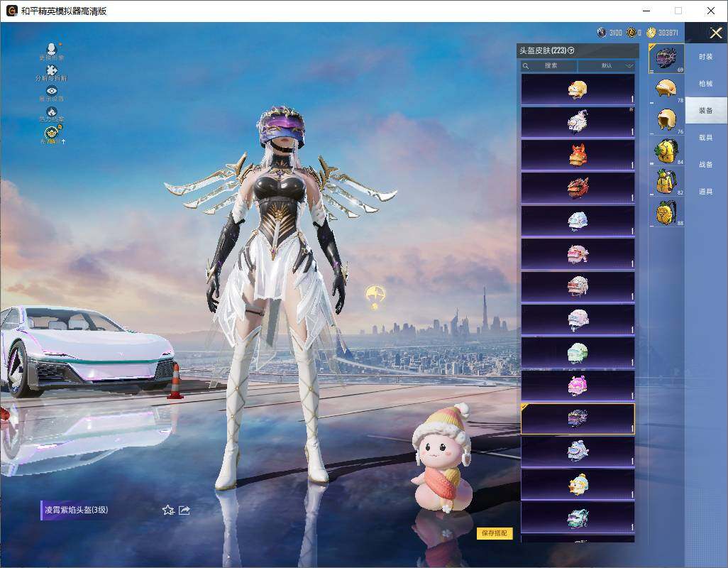This screenshot has height=568, width=728.
Task: Click the cream helmet slot numbered 76
Action: tap(666, 120)
